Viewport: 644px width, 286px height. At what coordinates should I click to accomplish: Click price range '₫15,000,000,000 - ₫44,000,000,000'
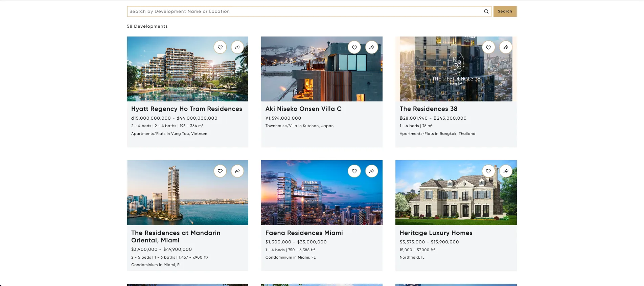point(174,118)
